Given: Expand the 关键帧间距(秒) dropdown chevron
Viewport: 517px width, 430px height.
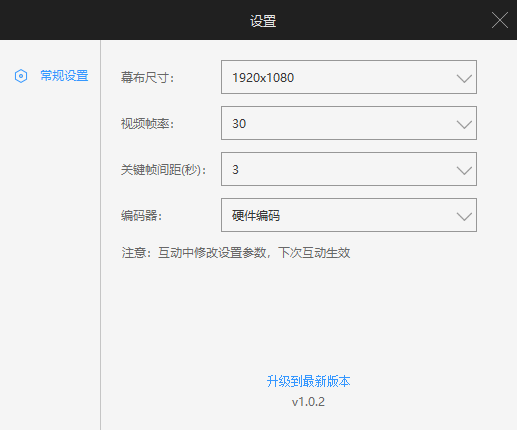Looking at the screenshot, I should pyautogui.click(x=464, y=170).
